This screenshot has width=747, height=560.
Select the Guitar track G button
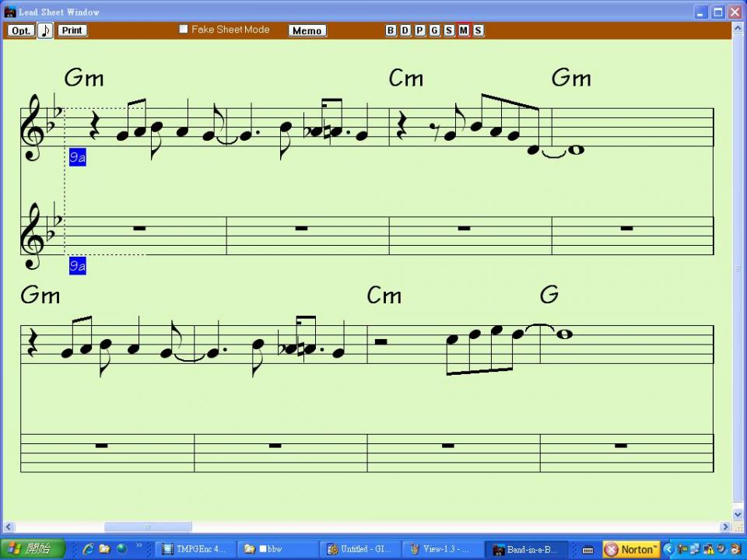pyautogui.click(x=433, y=30)
